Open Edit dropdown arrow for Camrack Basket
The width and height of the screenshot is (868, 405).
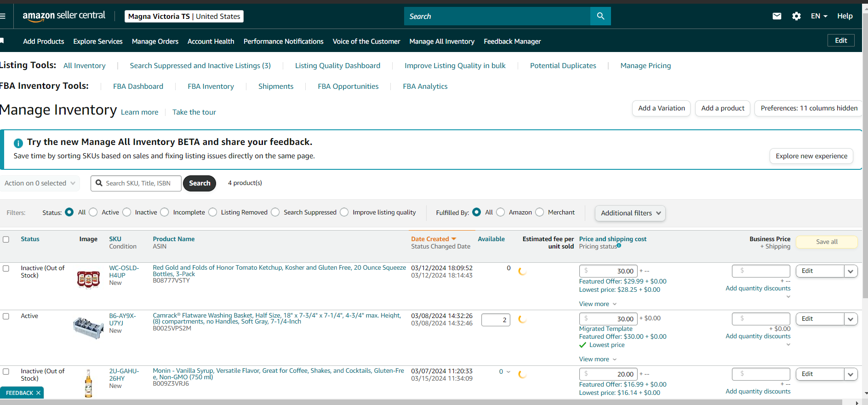851,319
